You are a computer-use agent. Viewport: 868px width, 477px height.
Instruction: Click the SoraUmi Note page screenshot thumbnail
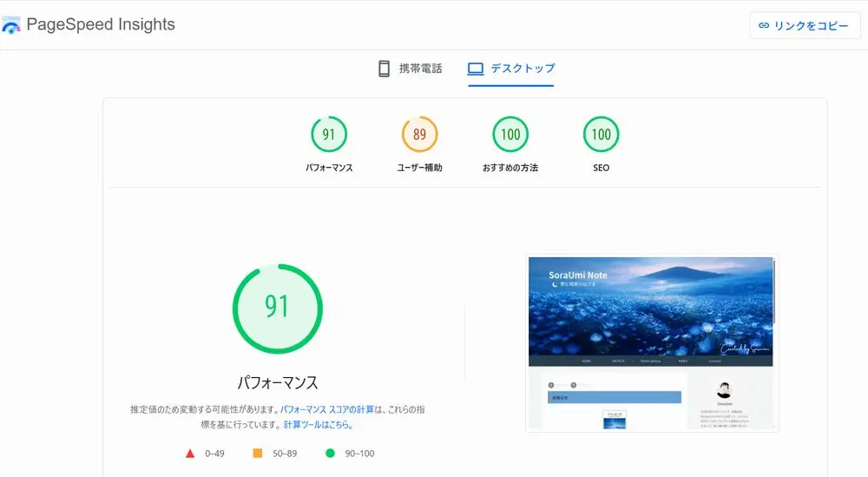(652, 343)
